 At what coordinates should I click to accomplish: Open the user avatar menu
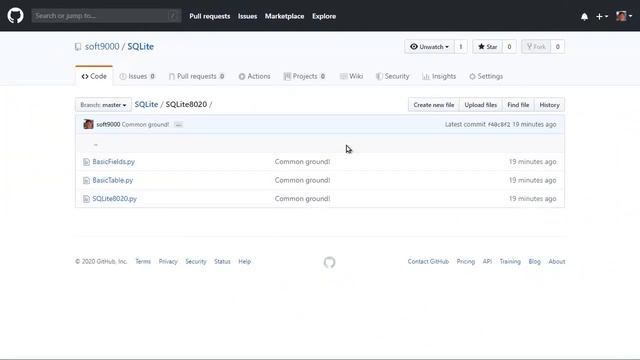(624, 16)
